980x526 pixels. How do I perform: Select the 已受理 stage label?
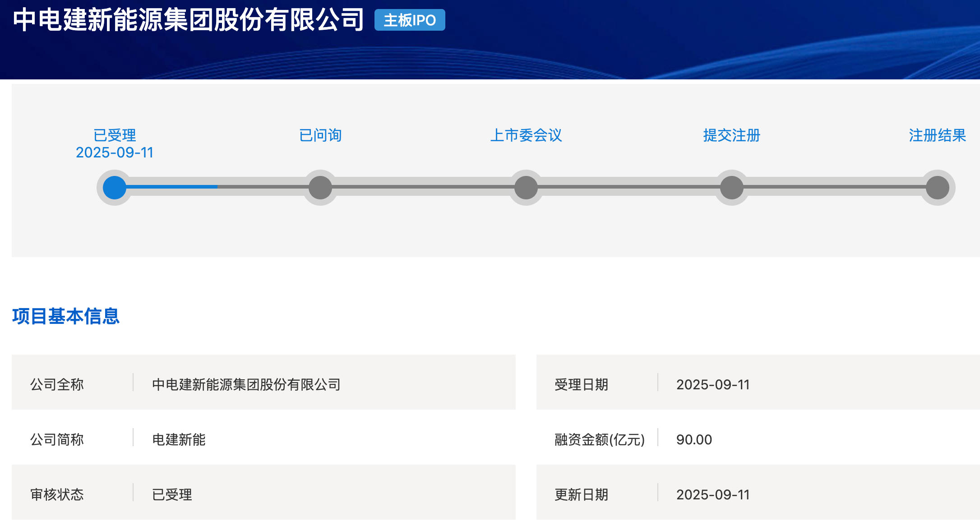click(115, 135)
